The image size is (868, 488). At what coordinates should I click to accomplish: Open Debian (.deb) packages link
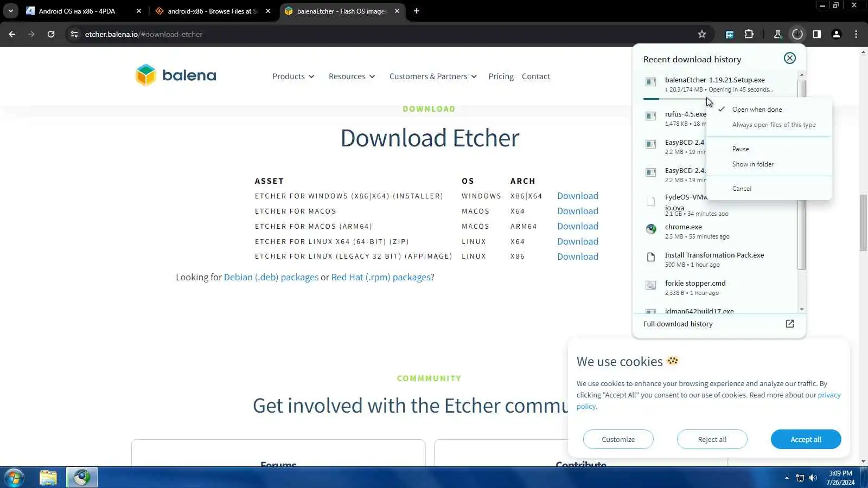[271, 277]
